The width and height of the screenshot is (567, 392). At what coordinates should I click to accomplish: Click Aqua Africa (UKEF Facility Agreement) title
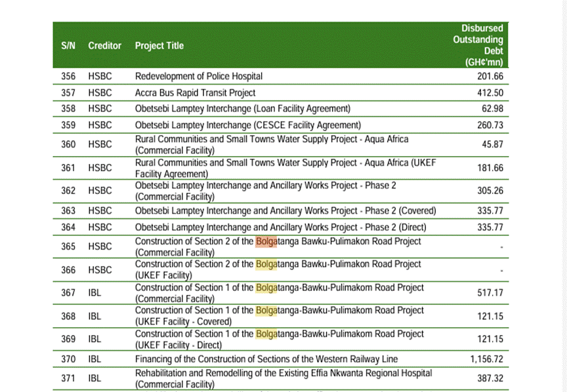pyautogui.click(x=285, y=168)
